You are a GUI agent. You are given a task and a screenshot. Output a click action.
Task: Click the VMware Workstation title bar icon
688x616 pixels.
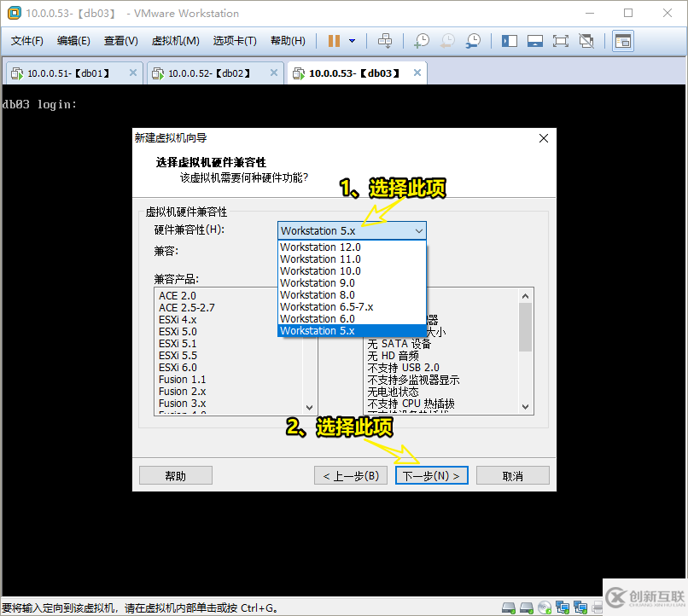[x=14, y=13]
